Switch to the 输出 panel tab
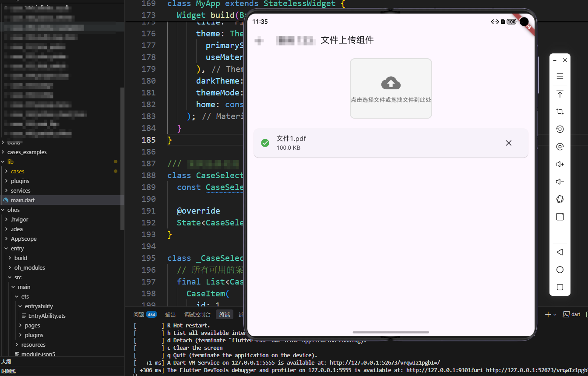Screen dimensions: 588x376 (170, 314)
